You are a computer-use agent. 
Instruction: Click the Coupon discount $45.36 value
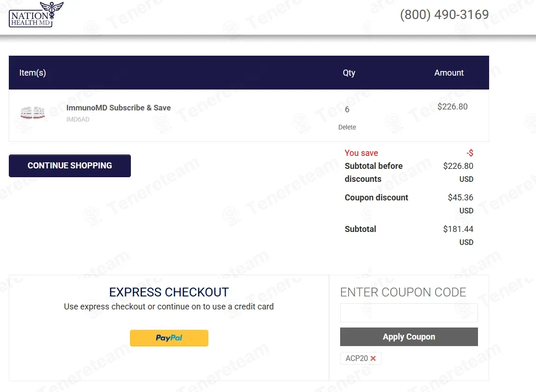pyautogui.click(x=460, y=198)
